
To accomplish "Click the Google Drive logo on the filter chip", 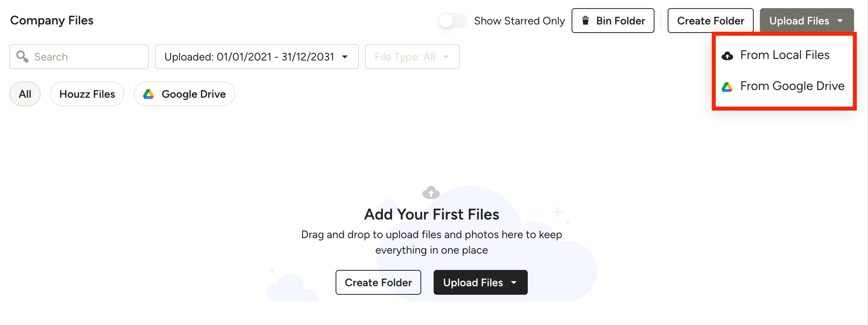I will (x=148, y=94).
